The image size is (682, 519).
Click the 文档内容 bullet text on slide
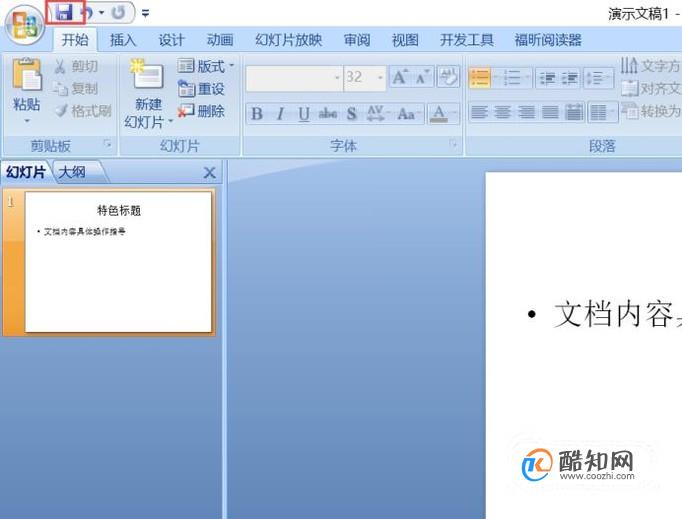coord(617,314)
